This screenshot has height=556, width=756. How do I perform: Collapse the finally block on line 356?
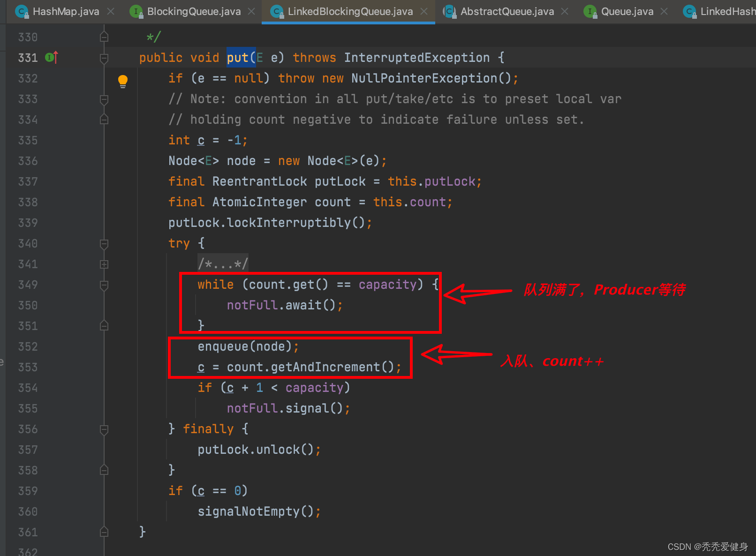104,429
